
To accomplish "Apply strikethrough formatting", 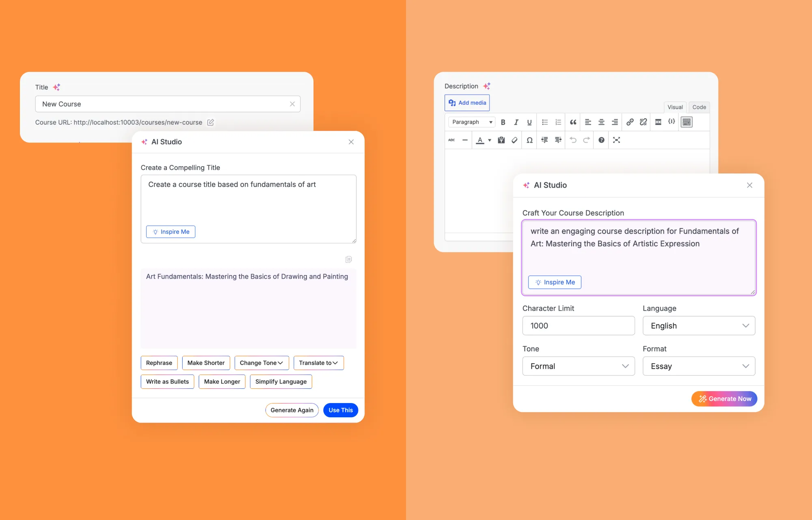I will tap(451, 140).
